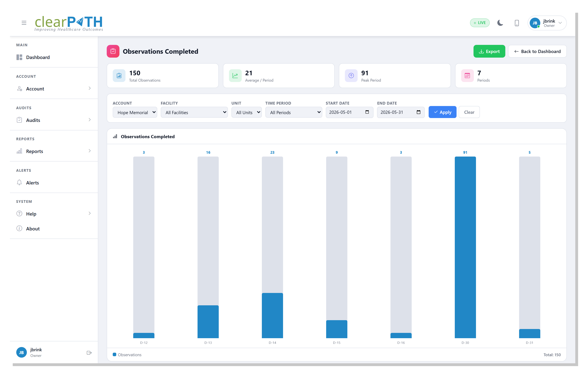Switch to dark mode moon icon
The image size is (588, 376).
click(500, 23)
